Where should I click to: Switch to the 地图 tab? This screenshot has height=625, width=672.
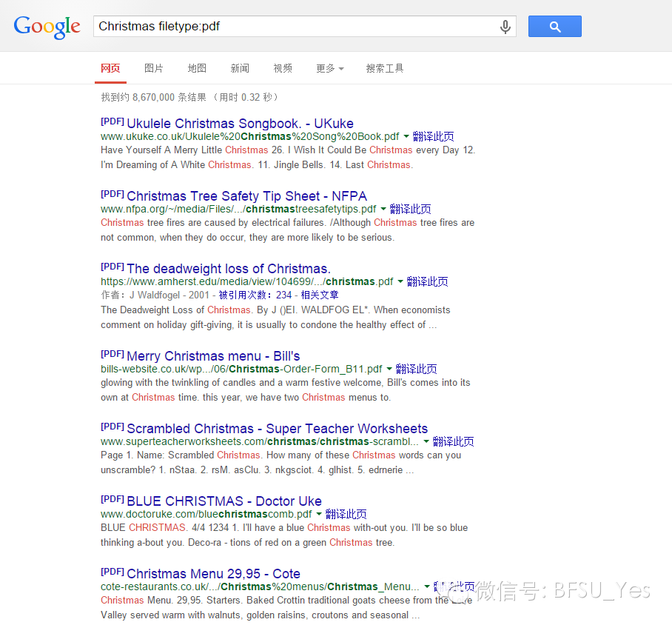click(x=197, y=68)
